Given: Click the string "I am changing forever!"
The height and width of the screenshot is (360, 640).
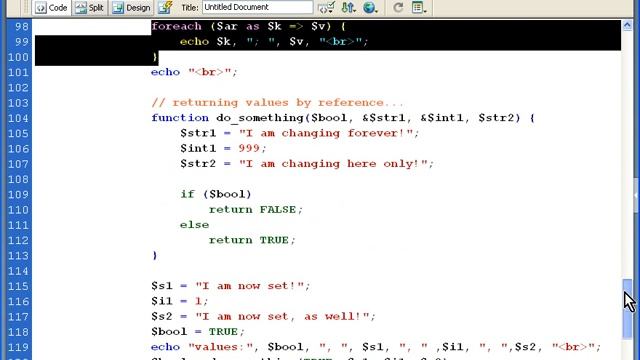Looking at the screenshot, I should click(x=327, y=133).
